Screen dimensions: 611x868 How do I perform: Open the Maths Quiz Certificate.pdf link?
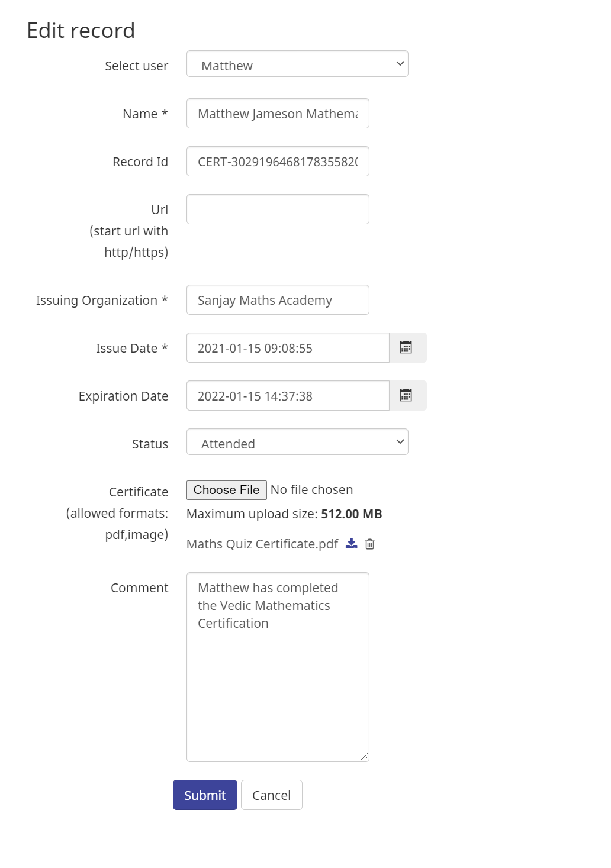[x=262, y=544]
